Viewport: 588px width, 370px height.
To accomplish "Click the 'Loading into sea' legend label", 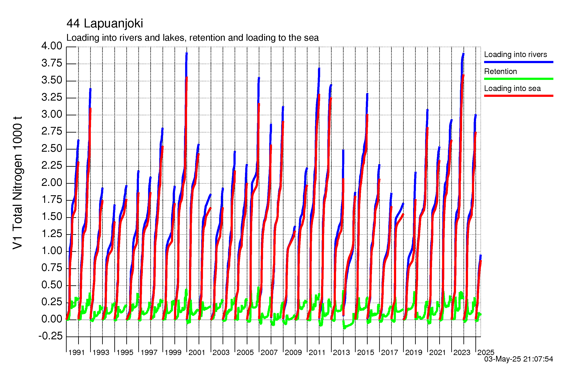I will [x=512, y=88].
